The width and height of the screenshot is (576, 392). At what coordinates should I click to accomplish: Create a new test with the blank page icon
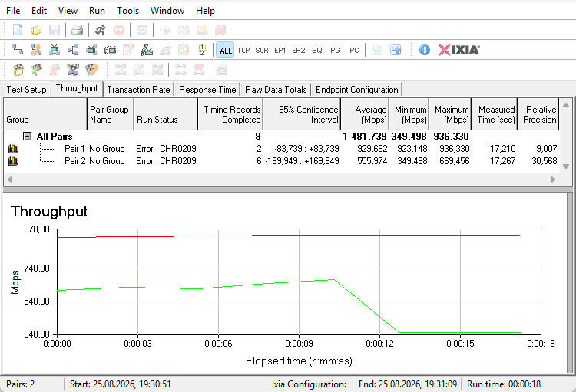tap(18, 30)
